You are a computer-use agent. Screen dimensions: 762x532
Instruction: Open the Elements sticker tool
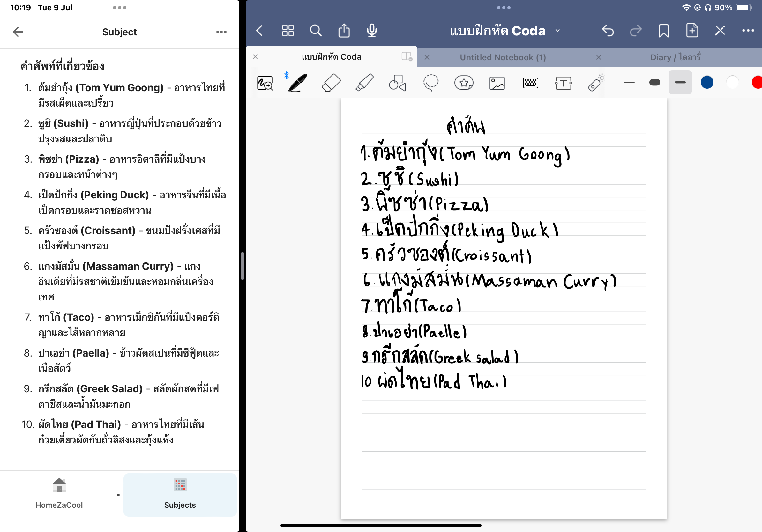coord(464,83)
